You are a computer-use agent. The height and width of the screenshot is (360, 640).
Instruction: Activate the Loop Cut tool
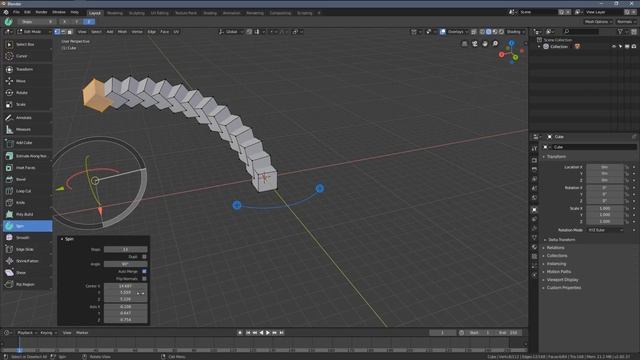click(x=27, y=191)
